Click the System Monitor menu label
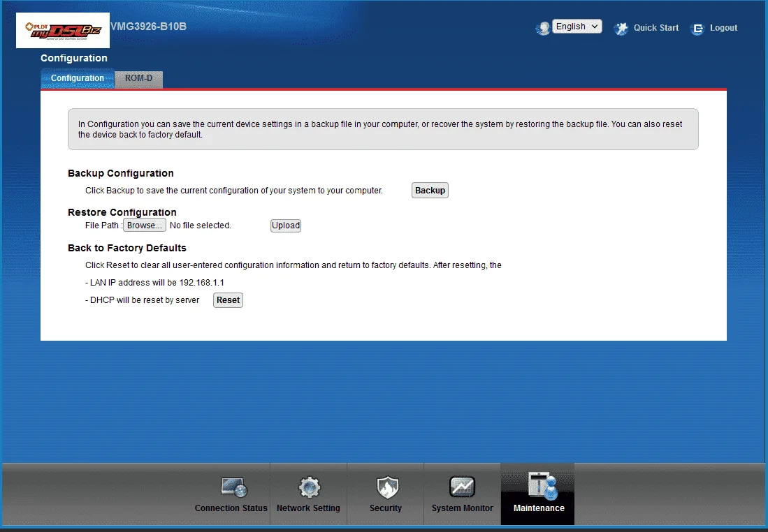This screenshot has width=768, height=532. click(463, 508)
